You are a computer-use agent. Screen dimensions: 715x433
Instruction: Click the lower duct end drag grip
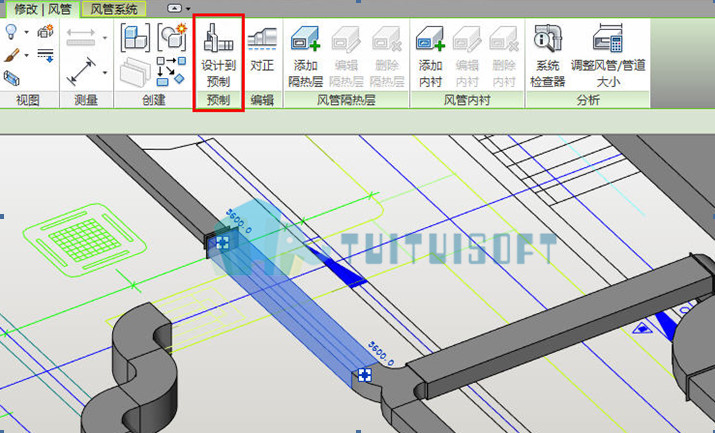click(x=364, y=375)
